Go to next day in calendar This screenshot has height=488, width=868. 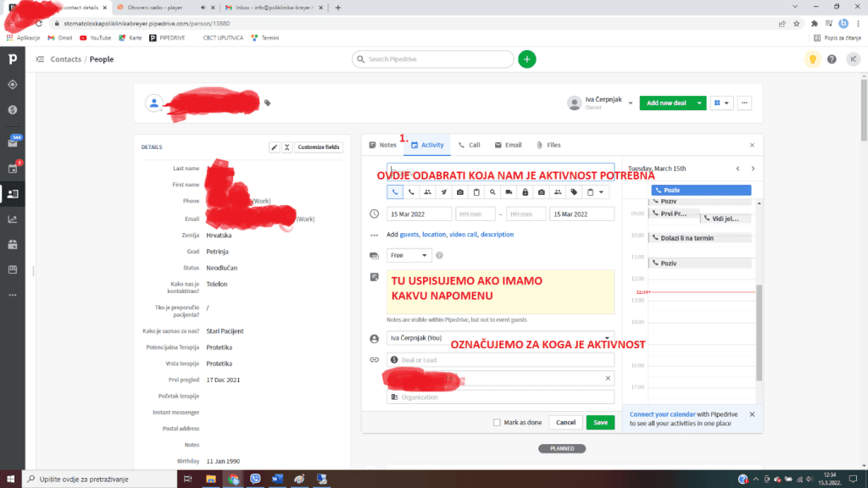[753, 169]
